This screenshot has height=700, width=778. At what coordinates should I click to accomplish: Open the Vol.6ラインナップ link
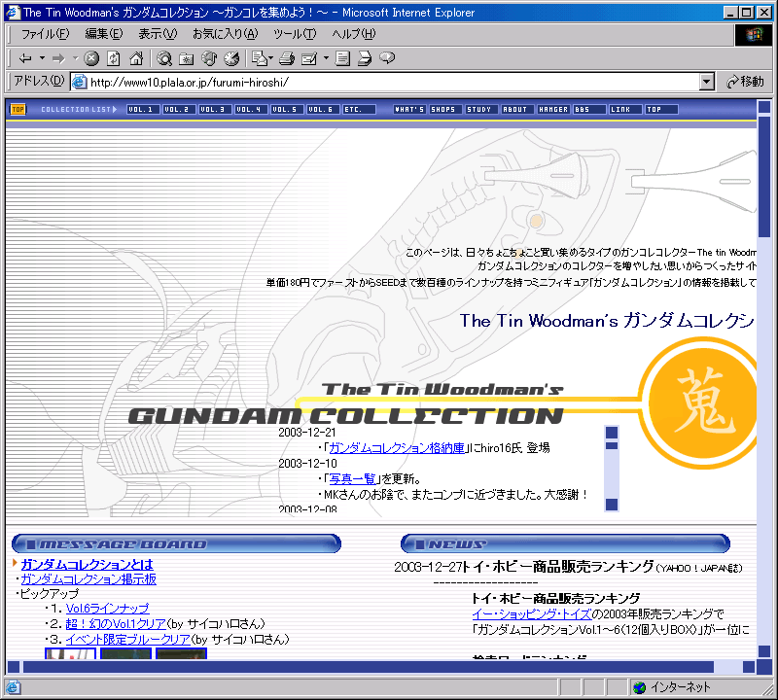pos(107,609)
